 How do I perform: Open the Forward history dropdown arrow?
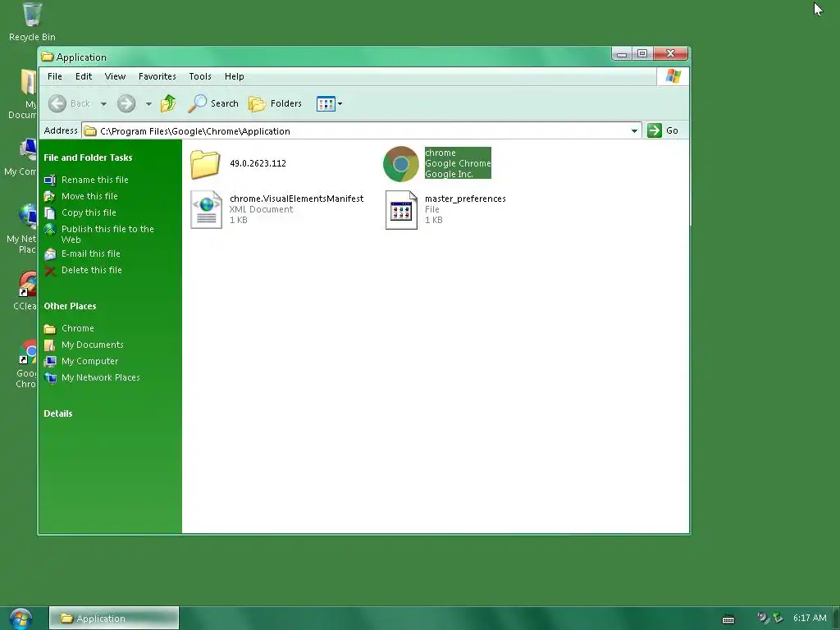click(x=148, y=104)
